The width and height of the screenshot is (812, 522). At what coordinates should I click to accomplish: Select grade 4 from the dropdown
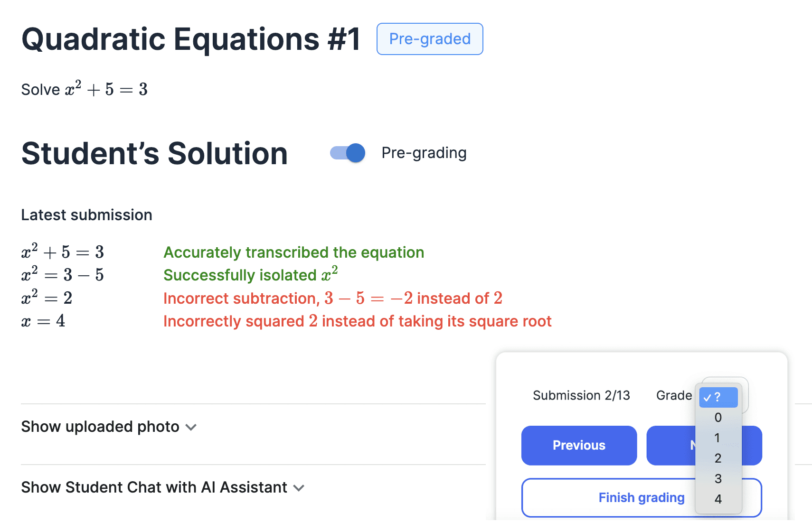tap(718, 499)
